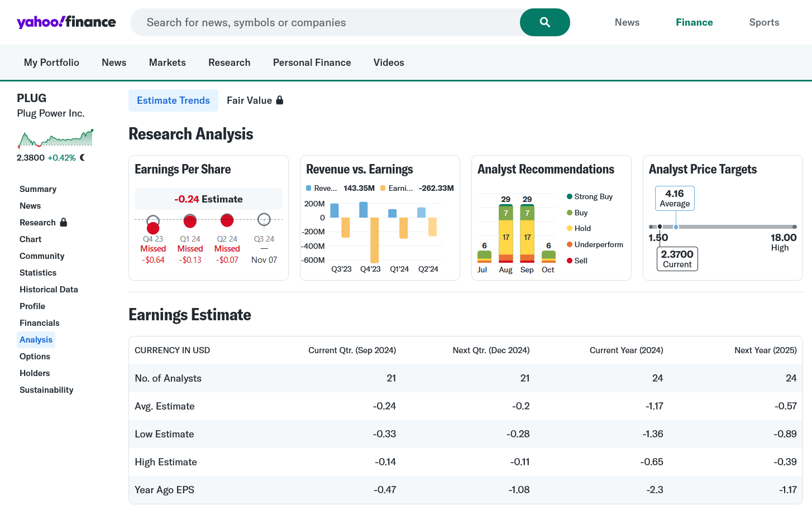
Task: Open the Research menu in navigation bar
Action: pyautogui.click(x=230, y=62)
